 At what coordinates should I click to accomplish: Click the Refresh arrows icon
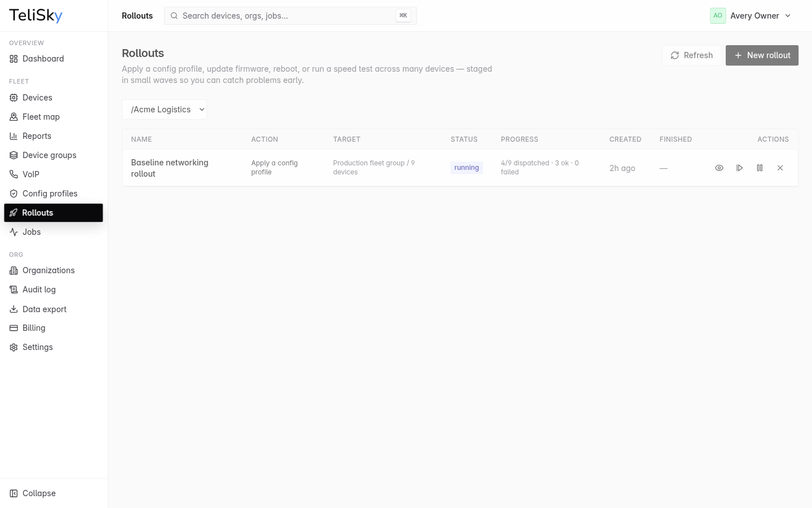click(674, 55)
